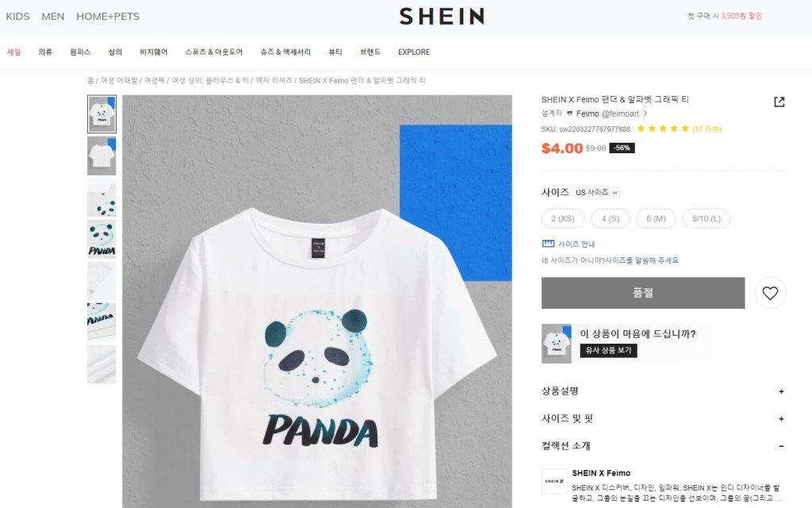Select size 2 (XS)
812x508 pixels.
[x=563, y=219]
